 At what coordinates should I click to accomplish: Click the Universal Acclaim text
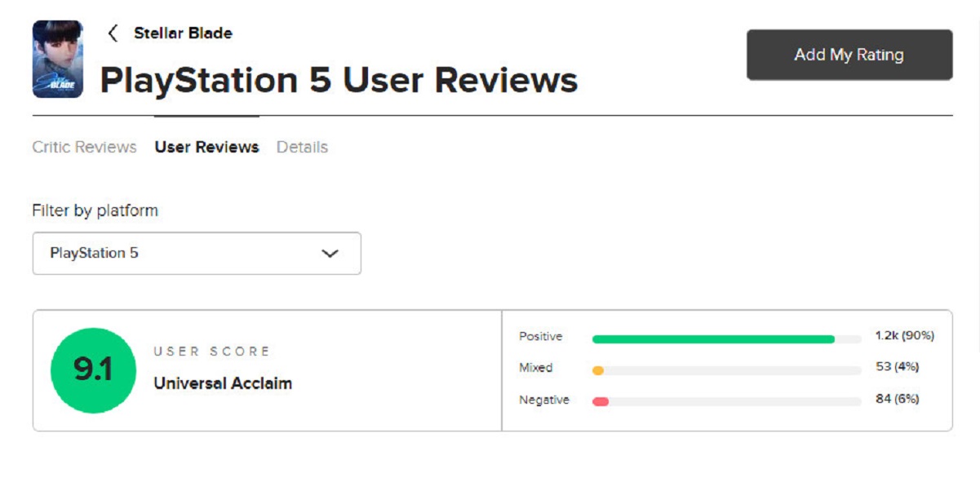coord(223,383)
